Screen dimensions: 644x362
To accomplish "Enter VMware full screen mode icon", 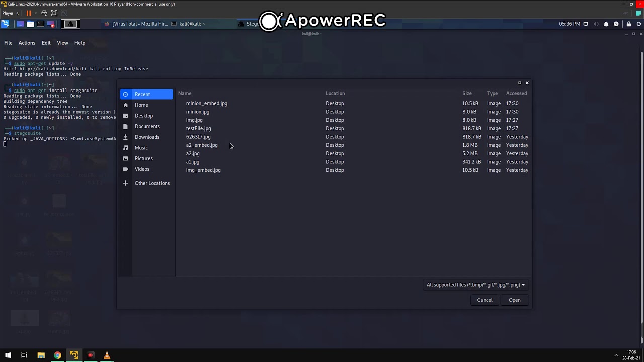I will pyautogui.click(x=54, y=13).
